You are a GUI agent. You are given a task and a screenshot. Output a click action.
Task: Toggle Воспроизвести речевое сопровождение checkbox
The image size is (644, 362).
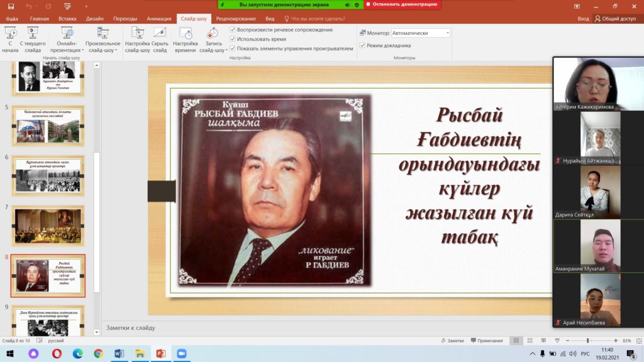pos(233,30)
